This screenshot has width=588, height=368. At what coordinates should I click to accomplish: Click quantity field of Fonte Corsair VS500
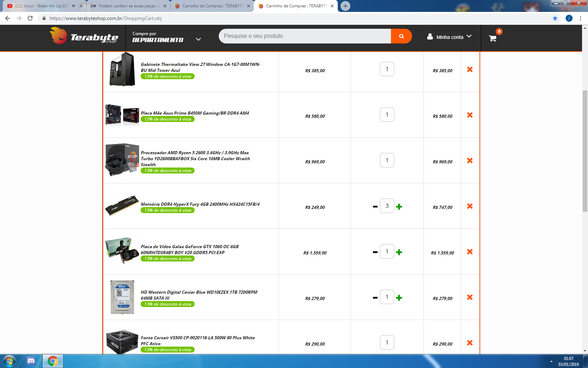(x=387, y=342)
